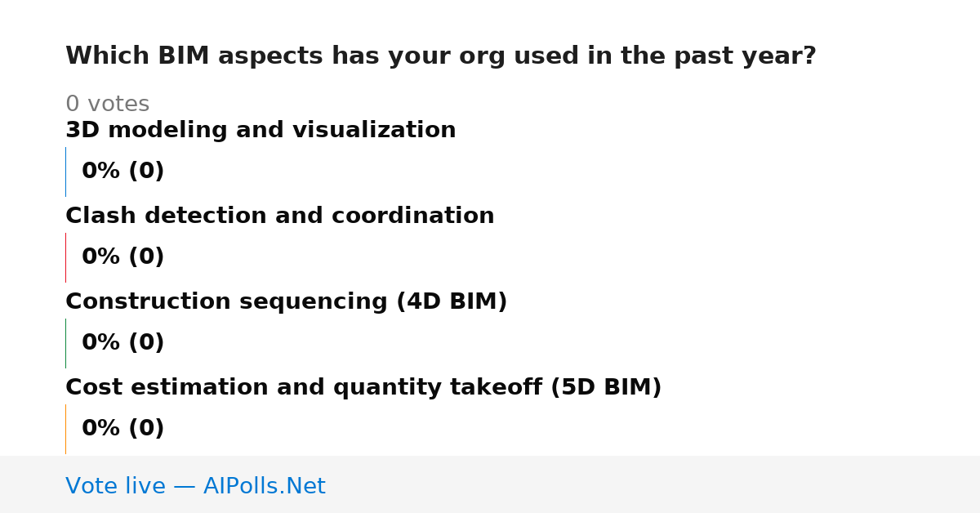The image size is (980, 513).
Task: Select 0% (0) result under Construction sequencing
Action: 123,343
